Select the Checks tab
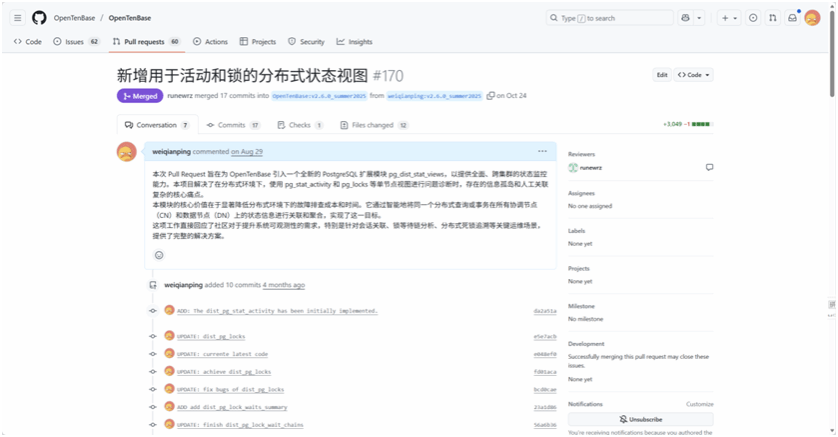Image resolution: width=838 pixels, height=437 pixels. click(x=299, y=125)
